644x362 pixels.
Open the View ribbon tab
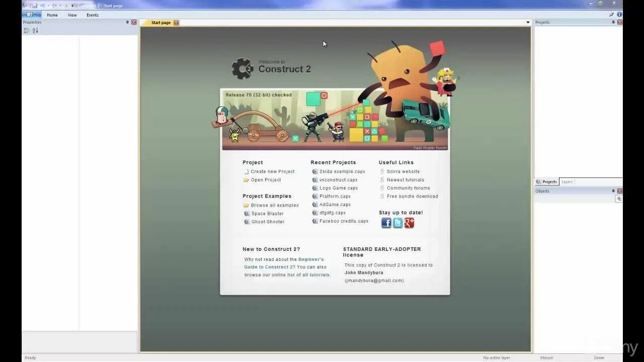pyautogui.click(x=72, y=15)
